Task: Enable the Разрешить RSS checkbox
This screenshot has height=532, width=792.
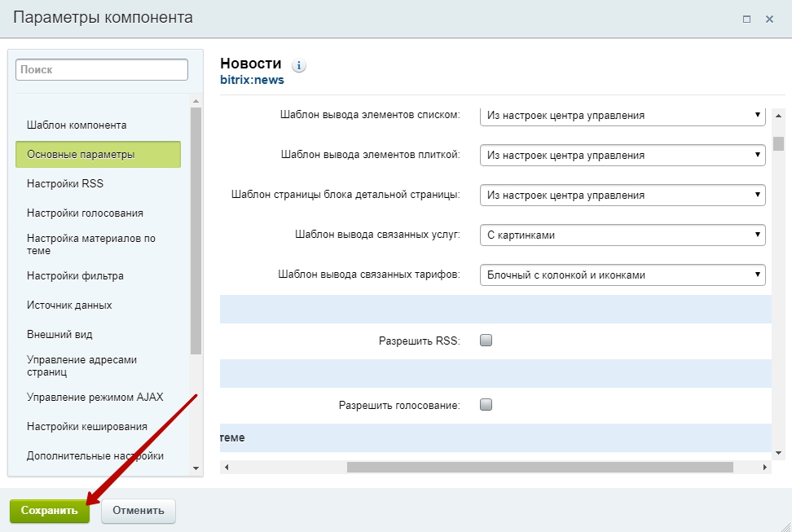Action: pyautogui.click(x=486, y=340)
